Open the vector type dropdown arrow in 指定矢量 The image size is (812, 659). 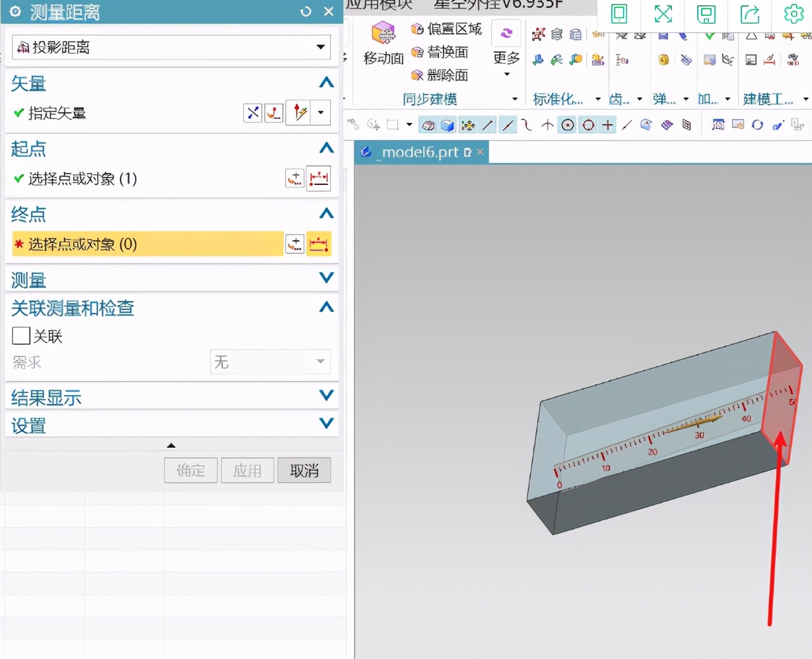pos(321,113)
